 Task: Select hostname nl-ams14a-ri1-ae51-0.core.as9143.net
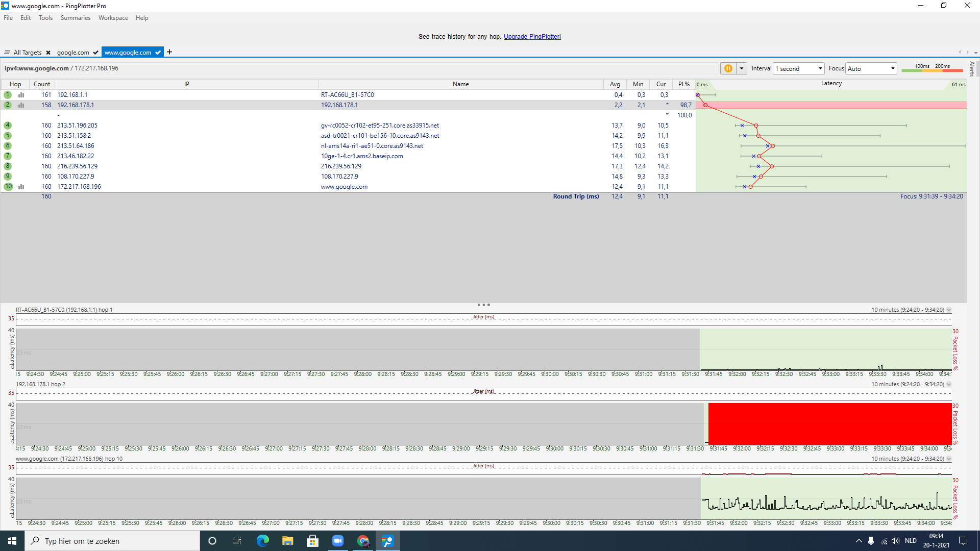[x=372, y=146]
